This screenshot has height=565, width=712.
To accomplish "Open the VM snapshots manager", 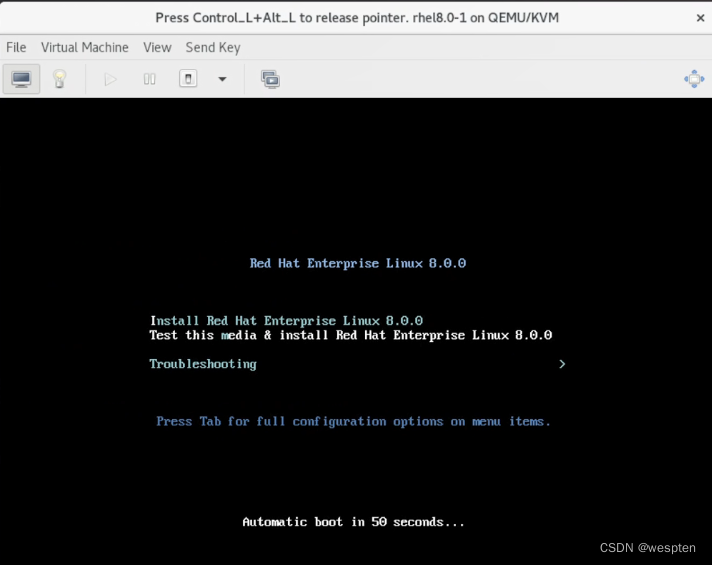I will (x=270, y=79).
